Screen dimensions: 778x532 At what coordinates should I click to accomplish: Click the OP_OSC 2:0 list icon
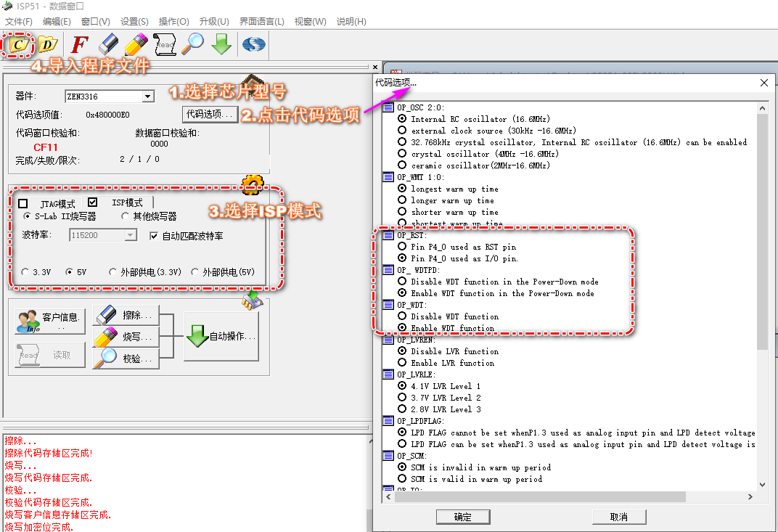[388, 107]
